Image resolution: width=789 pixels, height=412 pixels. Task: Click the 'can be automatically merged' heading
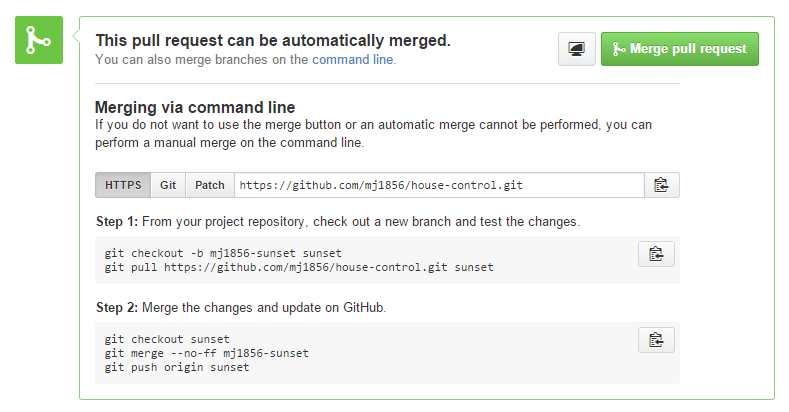click(x=272, y=41)
